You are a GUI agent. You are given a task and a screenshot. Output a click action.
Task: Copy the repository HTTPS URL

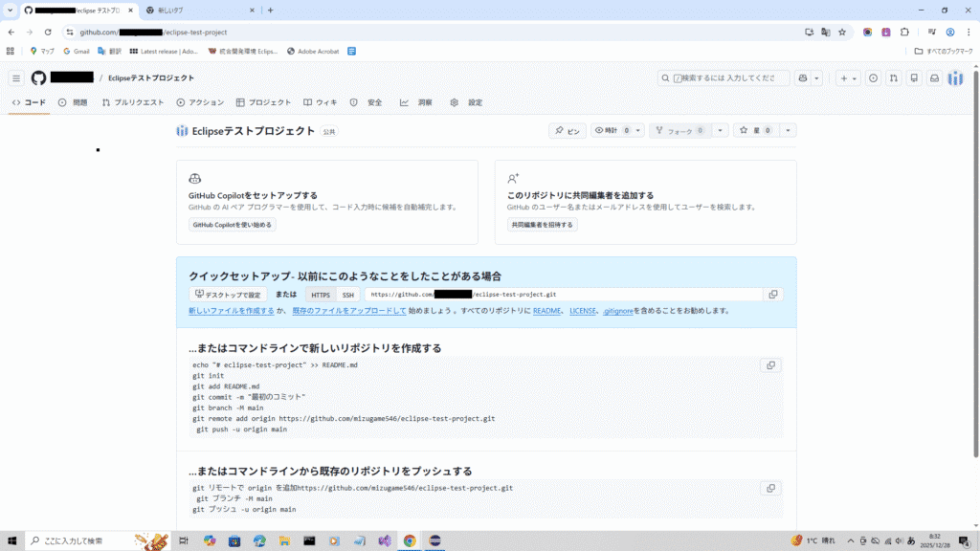[x=773, y=295]
